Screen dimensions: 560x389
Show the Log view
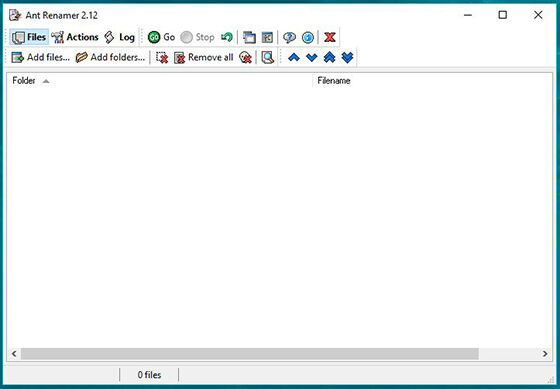pos(119,37)
